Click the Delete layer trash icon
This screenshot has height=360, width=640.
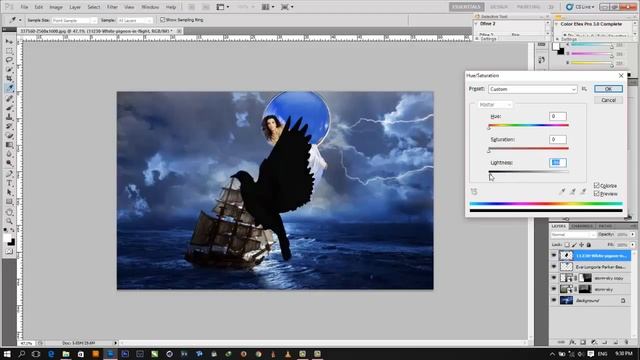[627, 342]
